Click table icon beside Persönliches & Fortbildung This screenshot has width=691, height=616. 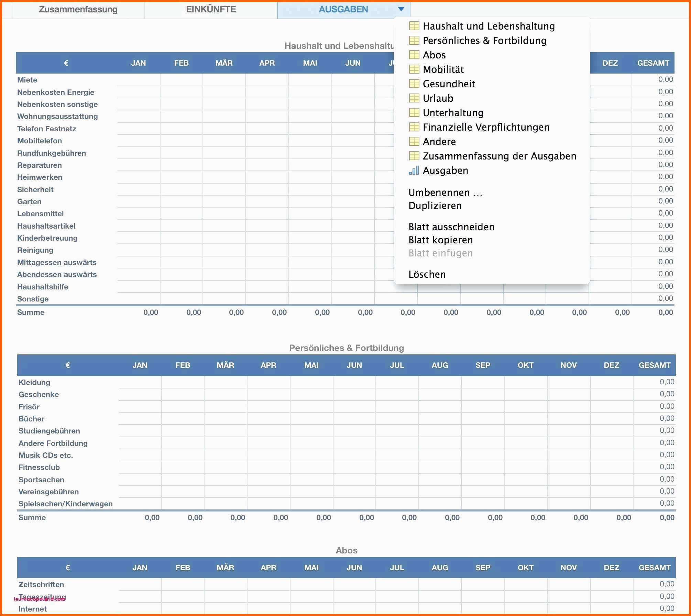(414, 41)
